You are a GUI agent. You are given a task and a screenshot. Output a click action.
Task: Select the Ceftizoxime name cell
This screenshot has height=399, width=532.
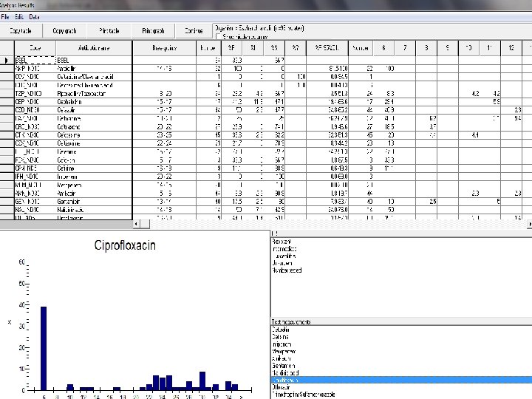94,143
